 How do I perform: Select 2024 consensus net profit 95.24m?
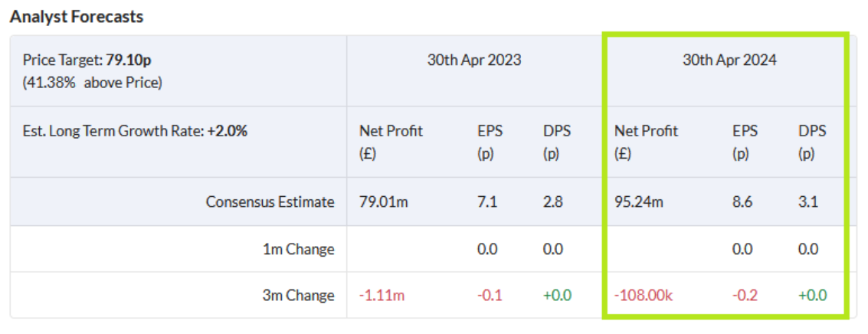tap(638, 202)
